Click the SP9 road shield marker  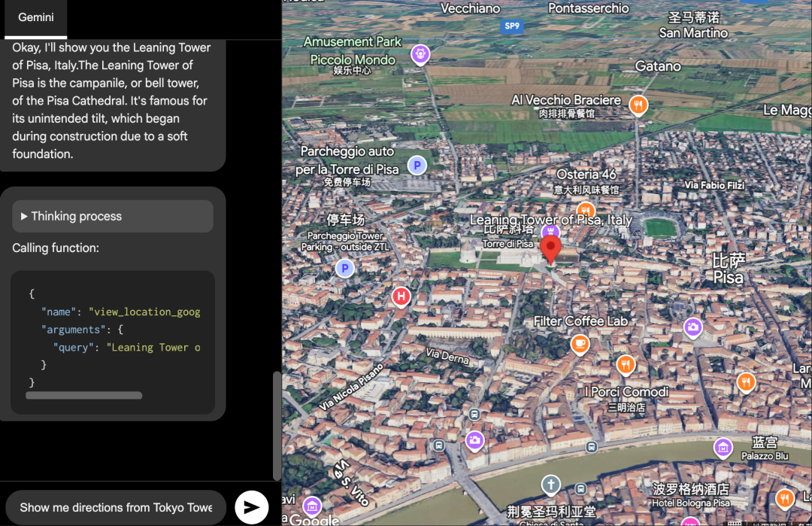pos(512,26)
